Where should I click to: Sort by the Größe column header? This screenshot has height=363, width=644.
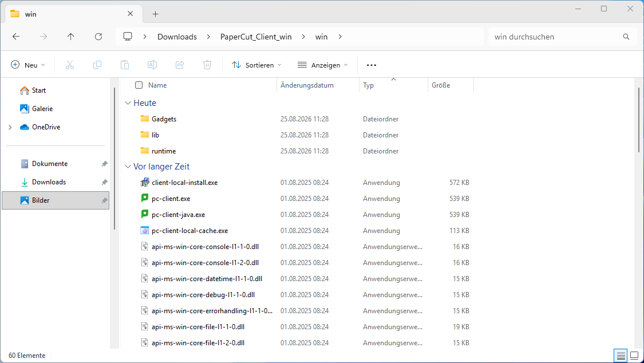point(441,85)
